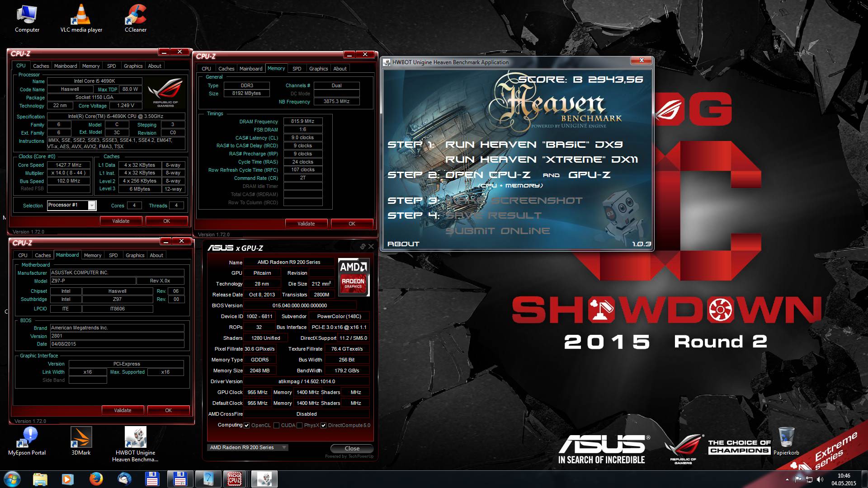Open the Windows Start menu orb
Viewport: 868px width, 488px height.
(x=12, y=479)
